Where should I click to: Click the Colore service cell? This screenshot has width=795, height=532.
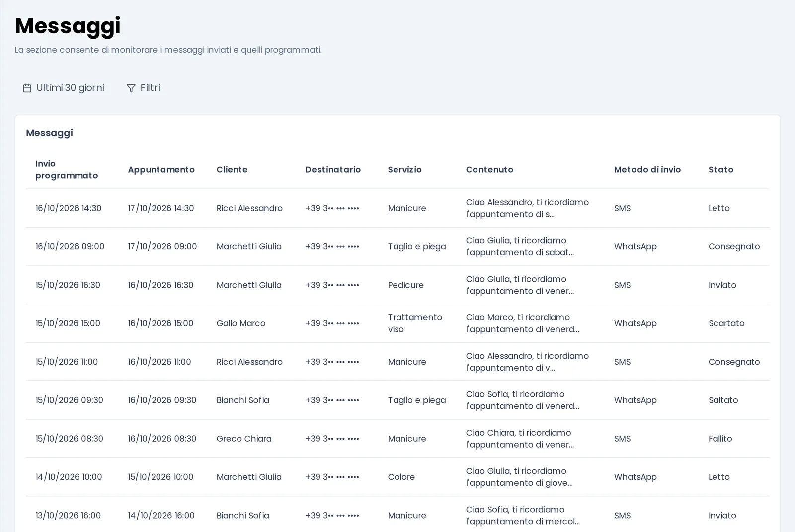click(x=401, y=477)
